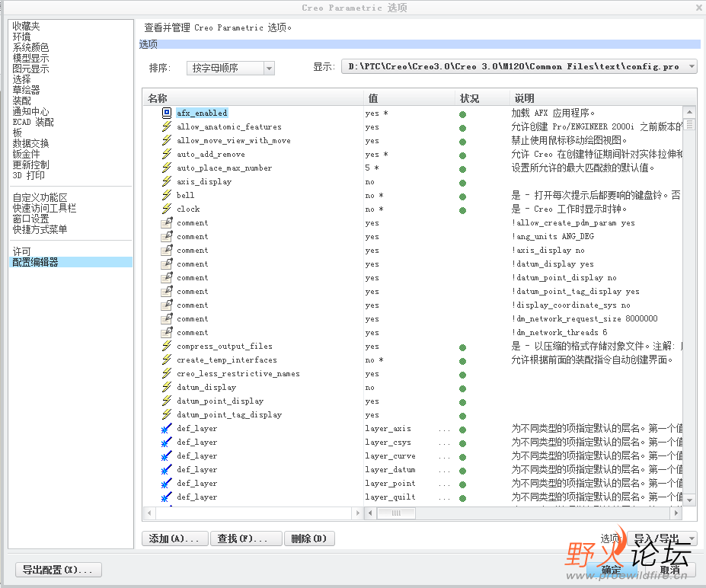The image size is (706, 588).
Task: Click the 查找(F)... button
Action: point(246,538)
